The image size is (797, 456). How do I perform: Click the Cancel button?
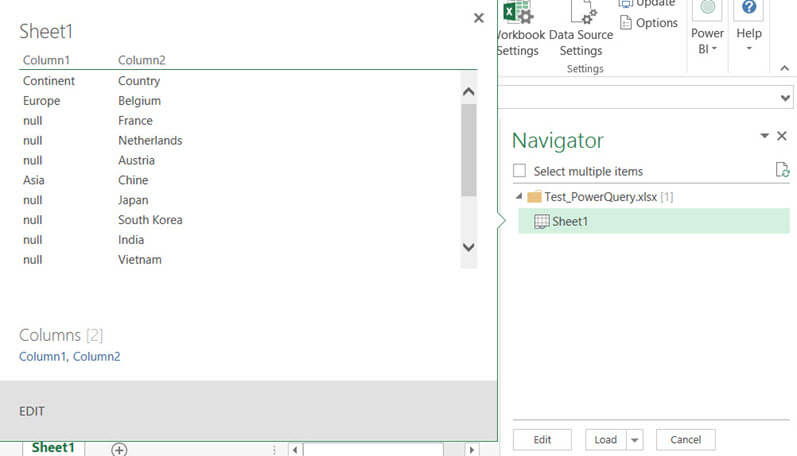point(686,440)
